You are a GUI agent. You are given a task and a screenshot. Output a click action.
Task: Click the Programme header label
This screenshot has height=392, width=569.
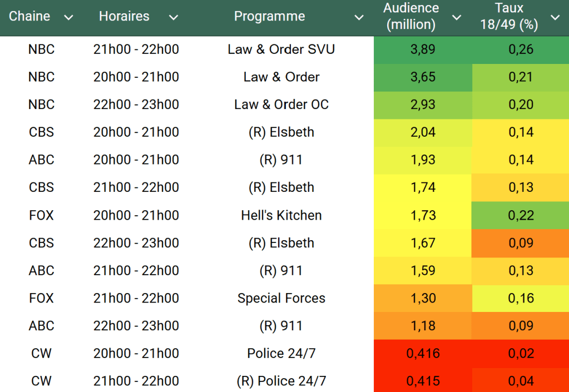click(x=269, y=16)
